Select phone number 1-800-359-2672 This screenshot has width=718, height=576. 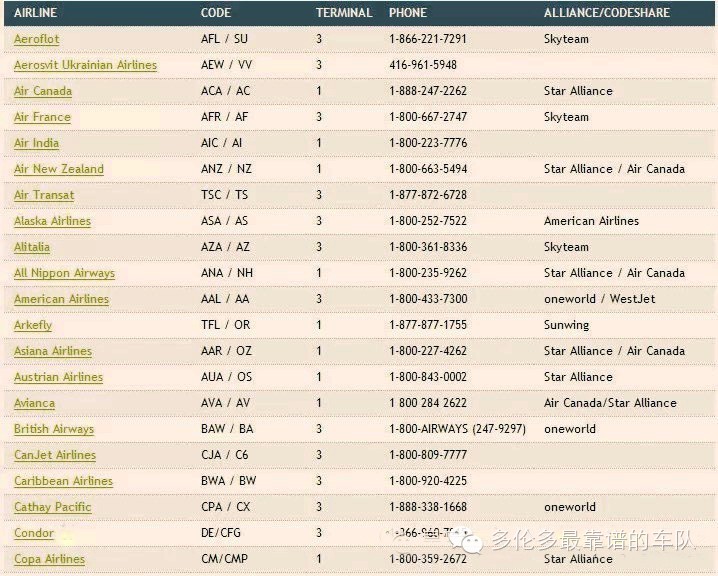click(428, 560)
